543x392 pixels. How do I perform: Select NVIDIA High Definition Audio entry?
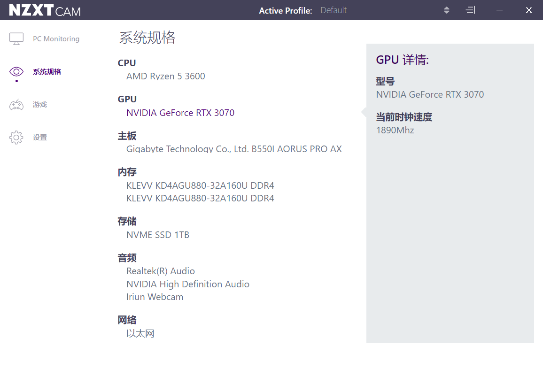point(188,284)
